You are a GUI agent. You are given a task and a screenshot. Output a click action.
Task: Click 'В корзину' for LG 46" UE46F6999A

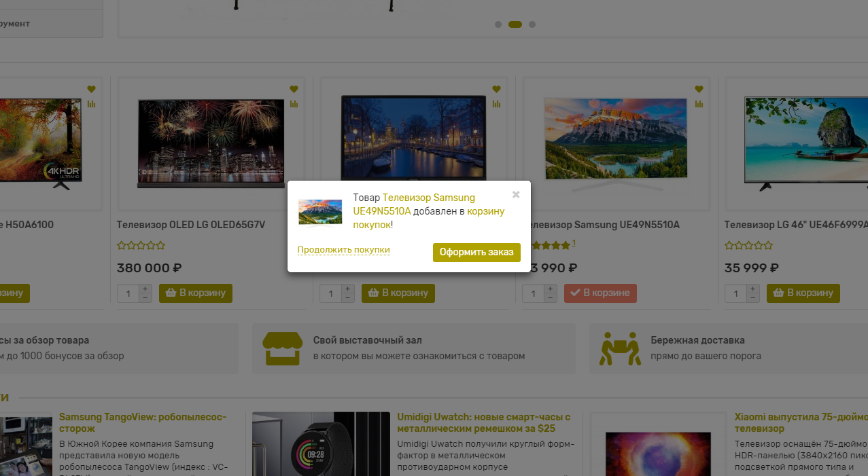point(803,293)
